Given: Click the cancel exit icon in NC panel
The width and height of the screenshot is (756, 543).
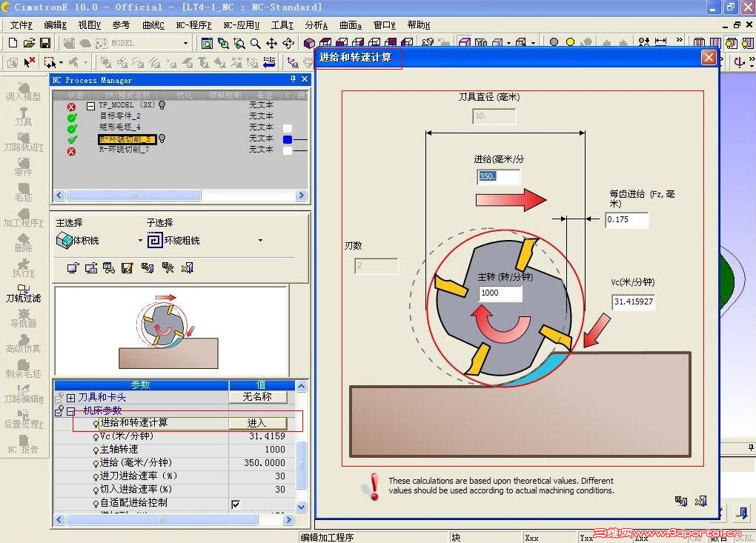Looking at the screenshot, I should (x=187, y=268).
